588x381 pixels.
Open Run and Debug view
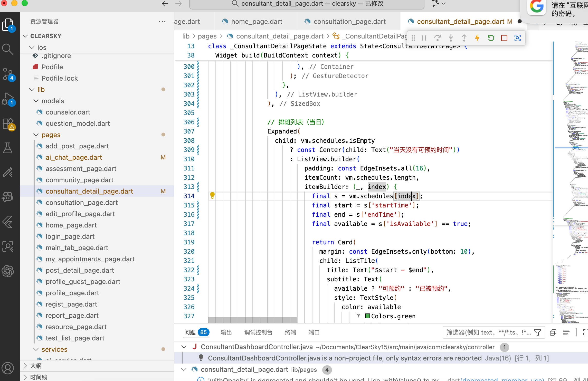(8, 99)
